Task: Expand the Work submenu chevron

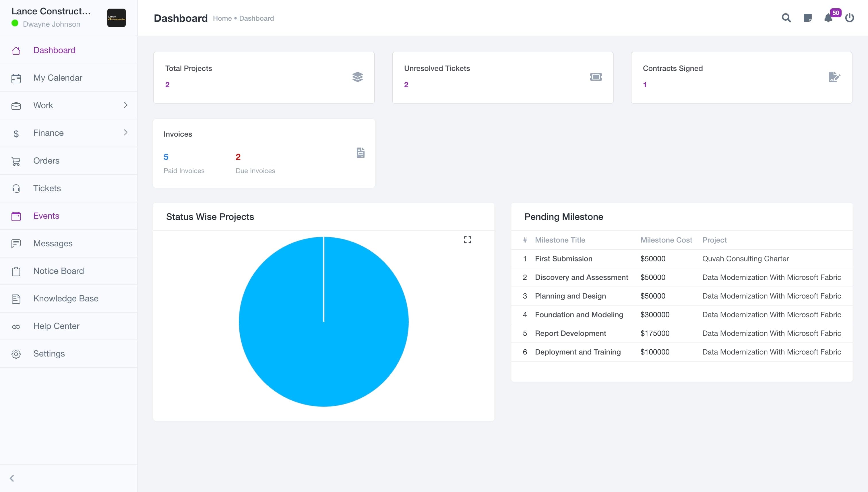Action: (126, 105)
